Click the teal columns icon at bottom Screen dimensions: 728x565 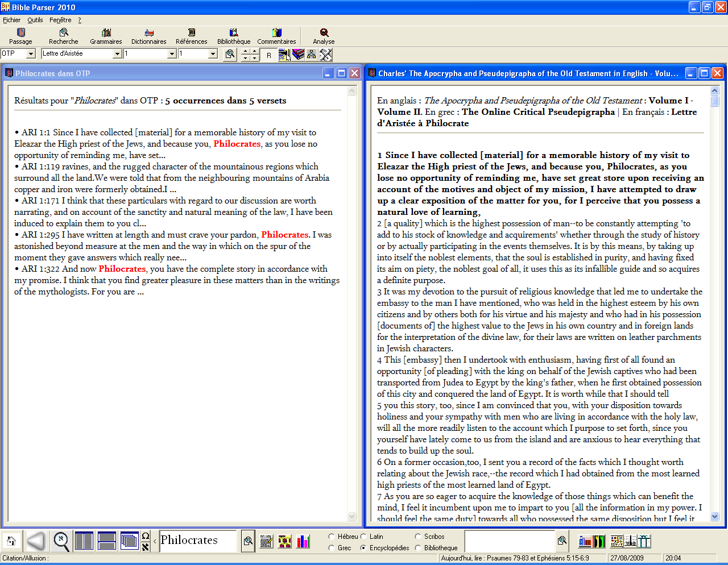click(644, 541)
